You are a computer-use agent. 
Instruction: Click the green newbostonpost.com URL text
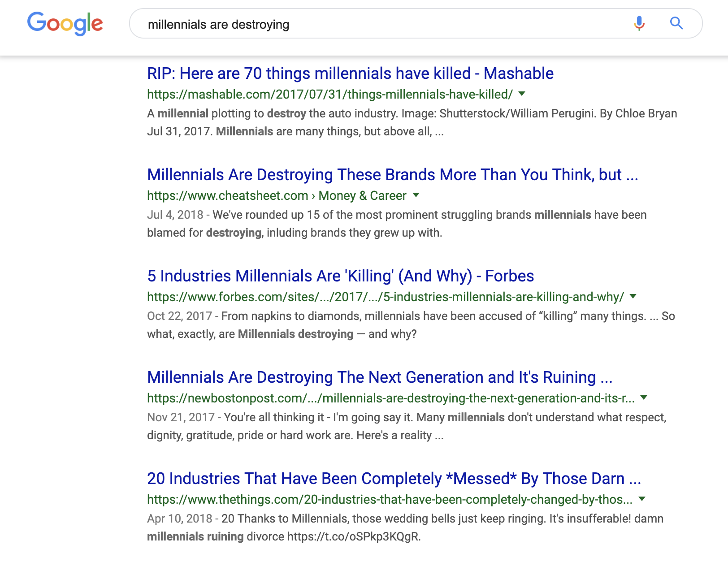pyautogui.click(x=391, y=398)
